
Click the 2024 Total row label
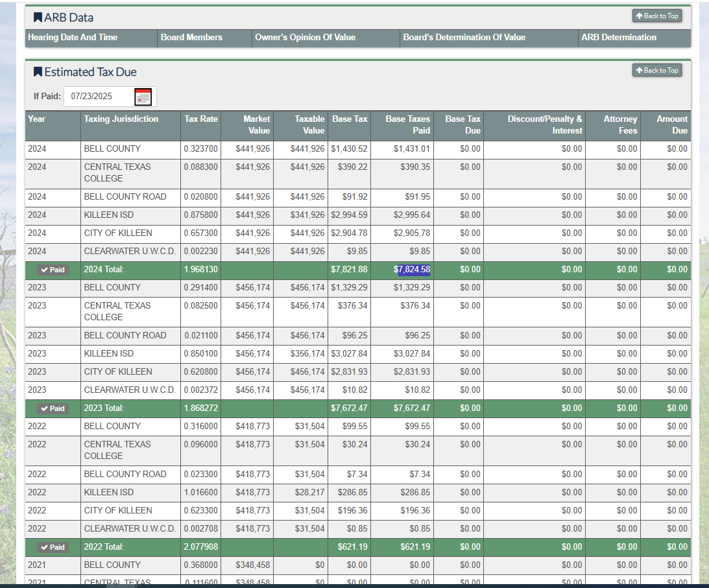[104, 270]
